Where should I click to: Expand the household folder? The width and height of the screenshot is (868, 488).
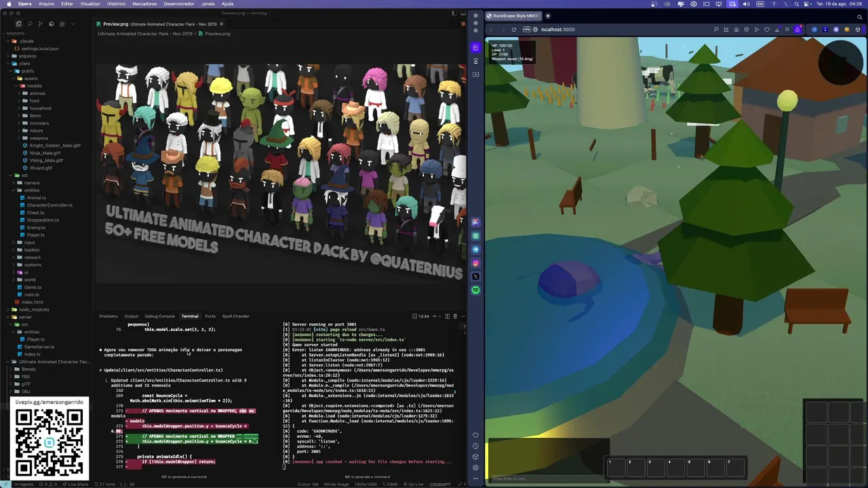pyautogui.click(x=40, y=108)
